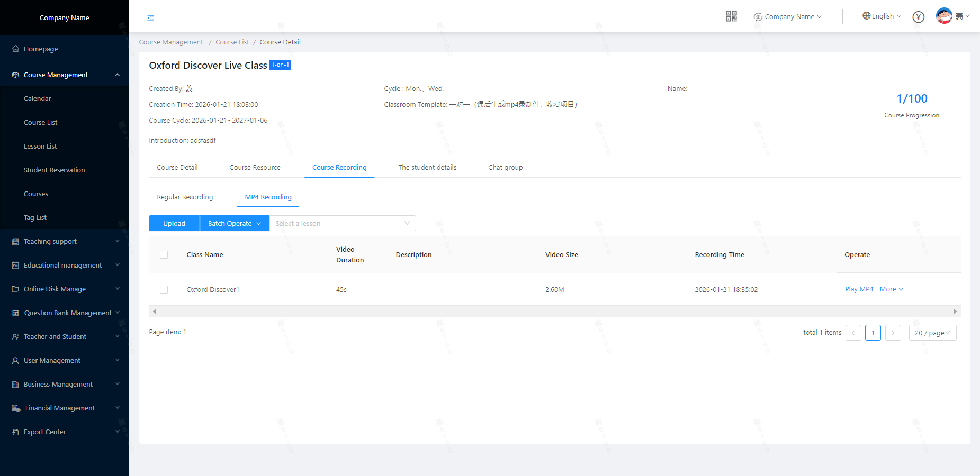Click the yen currency icon
This screenshot has width=980, height=476.
click(919, 17)
